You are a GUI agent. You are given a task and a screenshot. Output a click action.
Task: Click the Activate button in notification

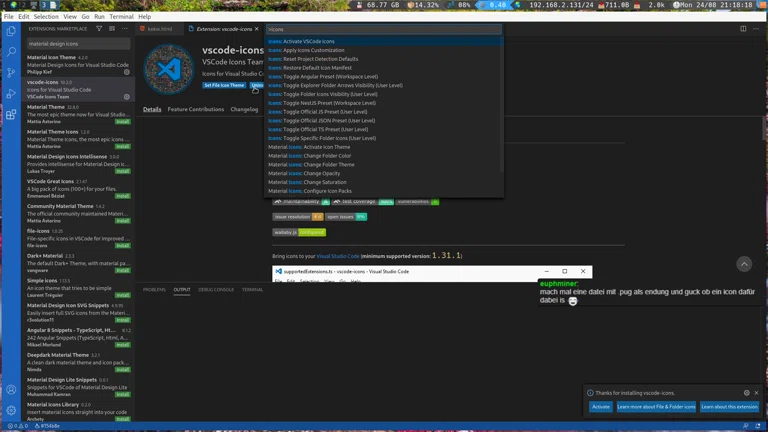click(600, 407)
